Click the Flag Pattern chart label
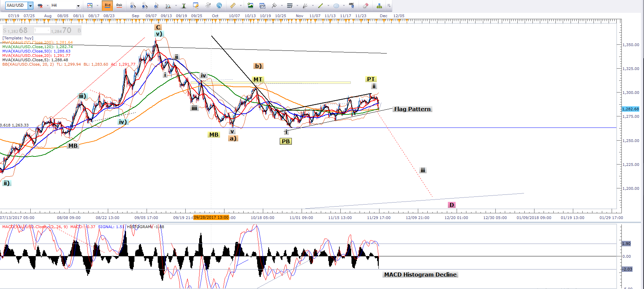 coord(412,109)
